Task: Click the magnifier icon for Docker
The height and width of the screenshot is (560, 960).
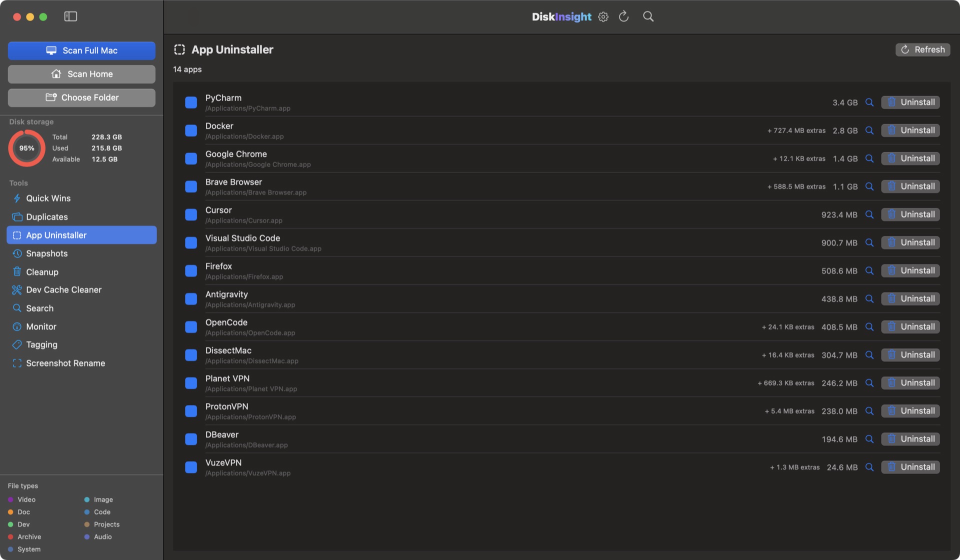Action: pyautogui.click(x=869, y=130)
